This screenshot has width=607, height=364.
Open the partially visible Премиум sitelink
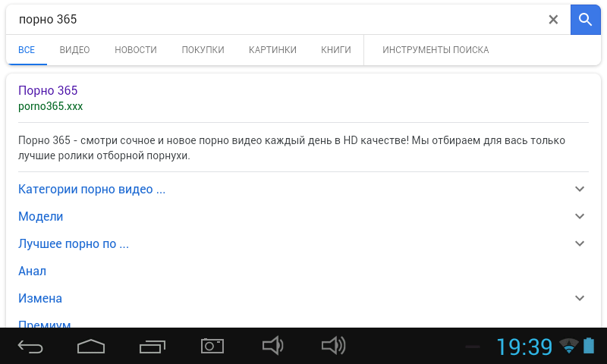click(x=45, y=324)
